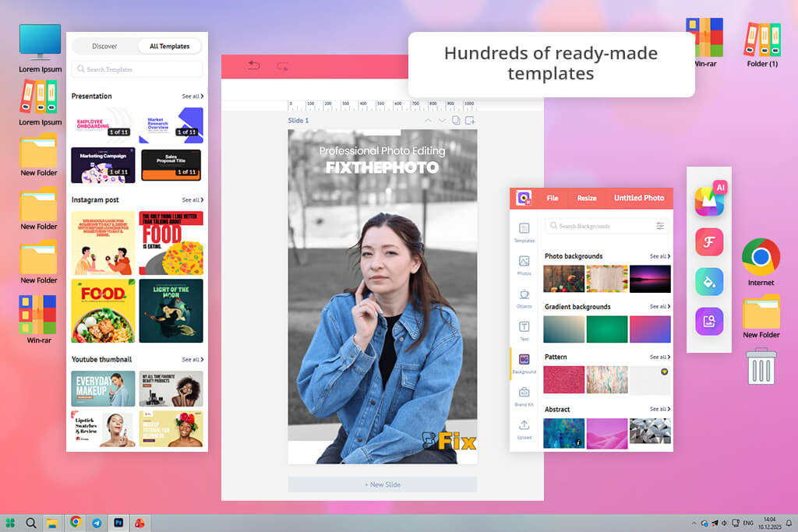Image resolution: width=798 pixels, height=532 pixels.
Task: Open Photoshop from the taskbar
Action: pyautogui.click(x=118, y=523)
